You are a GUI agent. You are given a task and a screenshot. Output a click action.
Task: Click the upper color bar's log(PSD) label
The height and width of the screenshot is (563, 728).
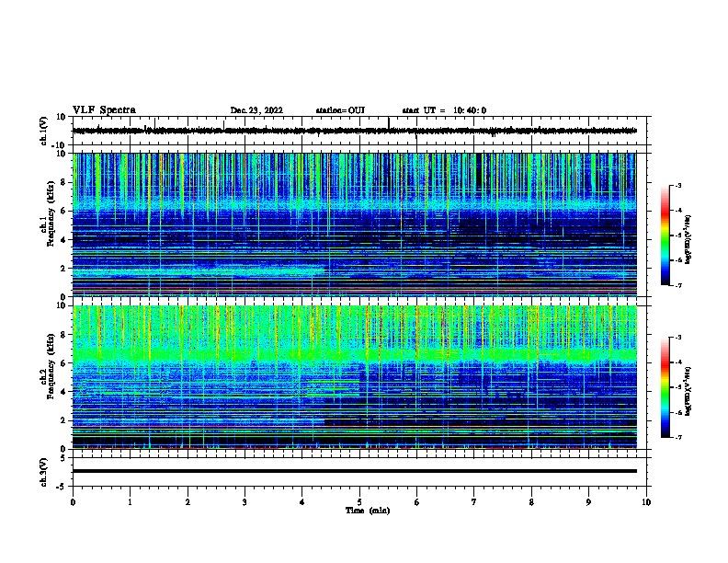click(x=688, y=239)
